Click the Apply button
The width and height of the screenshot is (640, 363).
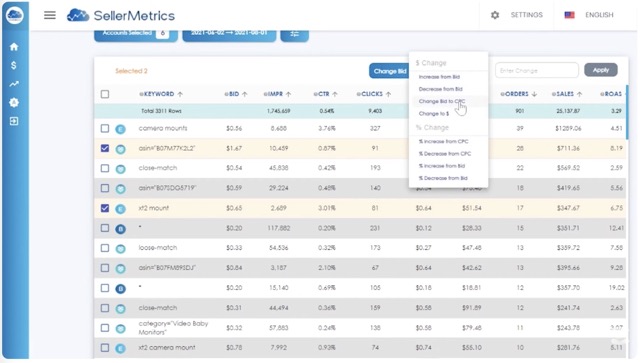600,70
